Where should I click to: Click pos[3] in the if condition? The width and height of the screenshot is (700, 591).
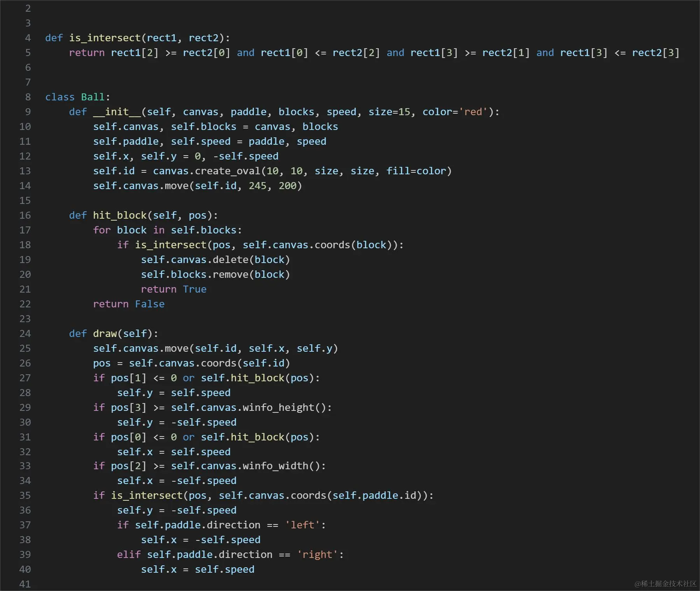click(129, 408)
